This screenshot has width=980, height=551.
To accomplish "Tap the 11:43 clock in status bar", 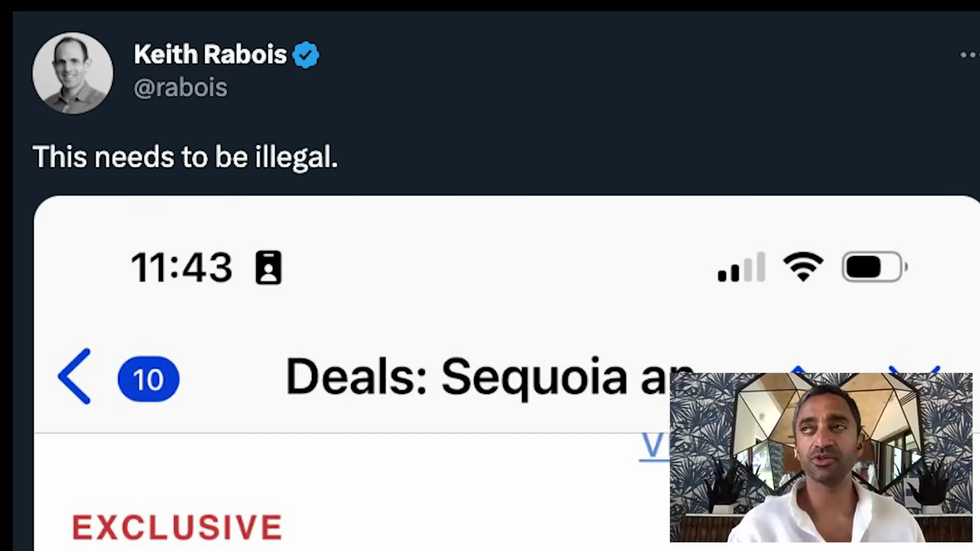I will pos(182,267).
